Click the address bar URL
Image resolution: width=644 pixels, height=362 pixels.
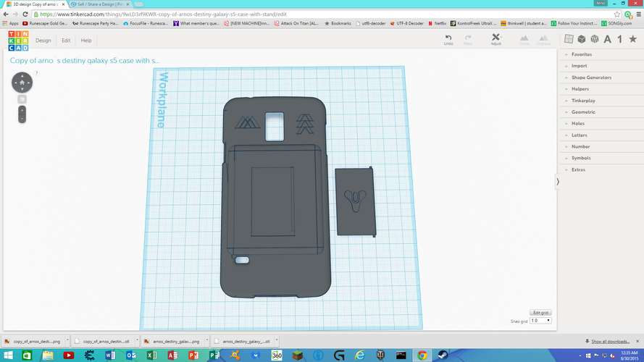click(163, 14)
